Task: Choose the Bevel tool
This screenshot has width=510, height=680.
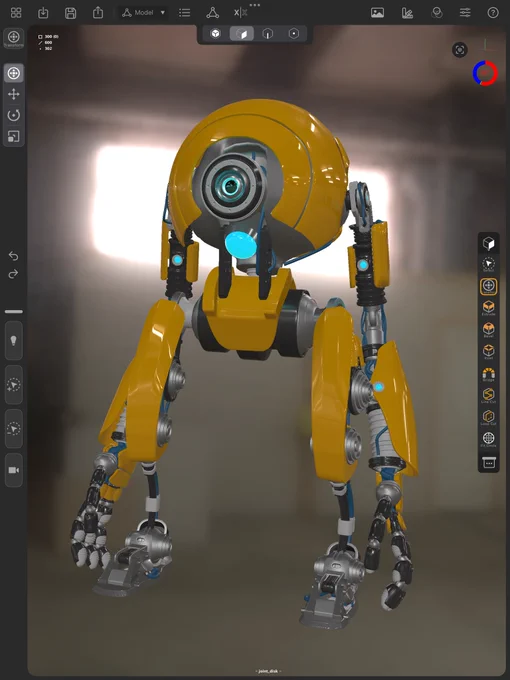Action: coord(488,330)
